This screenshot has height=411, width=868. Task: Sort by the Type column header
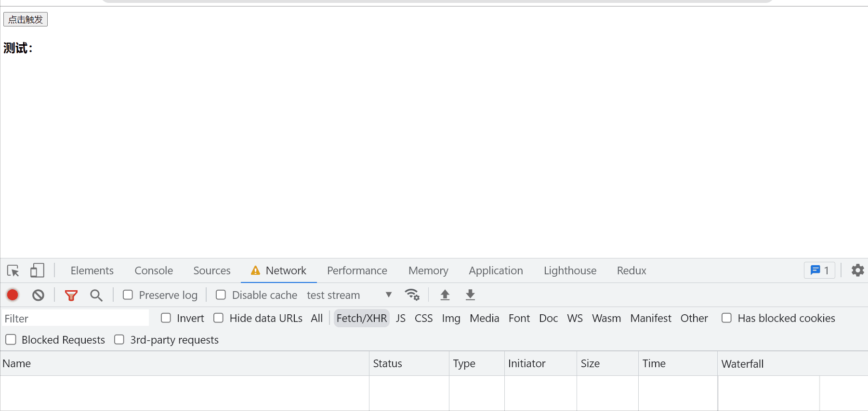[x=477, y=363]
